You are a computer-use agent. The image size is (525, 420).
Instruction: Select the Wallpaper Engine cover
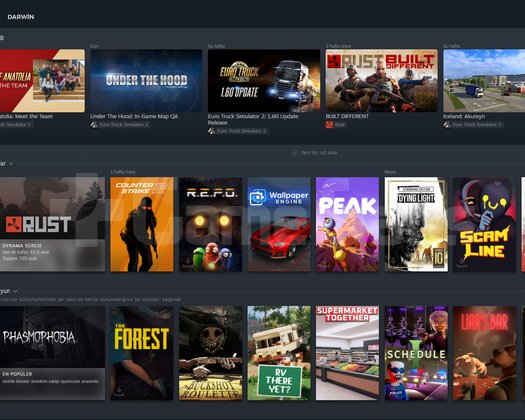click(x=279, y=224)
